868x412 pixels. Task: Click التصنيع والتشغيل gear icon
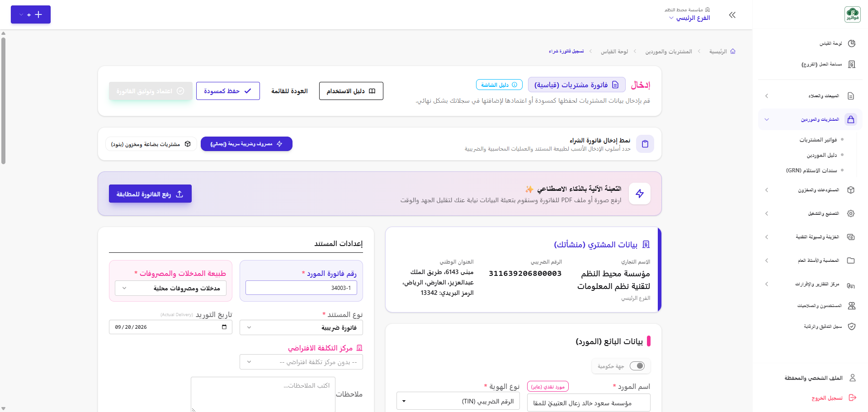coord(851,213)
